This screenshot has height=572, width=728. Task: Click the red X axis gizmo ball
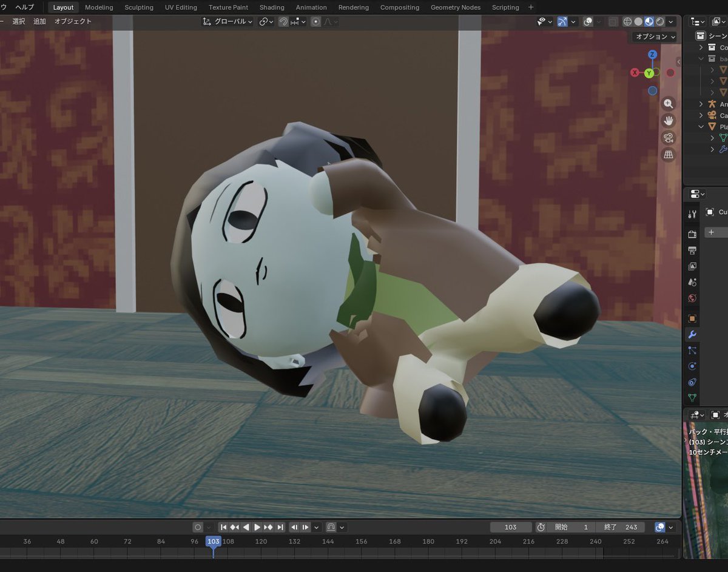click(x=635, y=73)
